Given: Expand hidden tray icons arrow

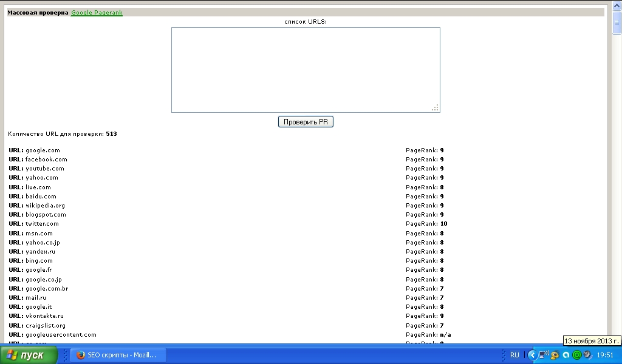Looking at the screenshot, I should pyautogui.click(x=532, y=355).
